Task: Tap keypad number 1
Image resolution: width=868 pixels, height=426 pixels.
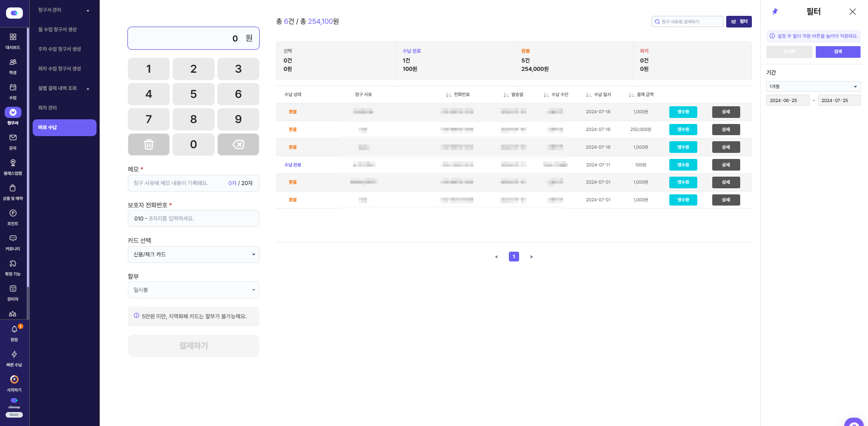Action: click(149, 69)
